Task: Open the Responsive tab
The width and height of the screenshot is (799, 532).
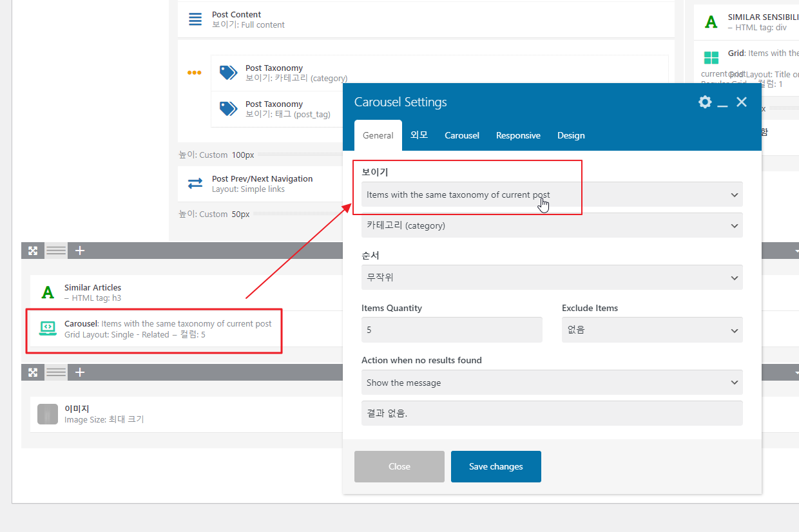Action: tap(518, 135)
